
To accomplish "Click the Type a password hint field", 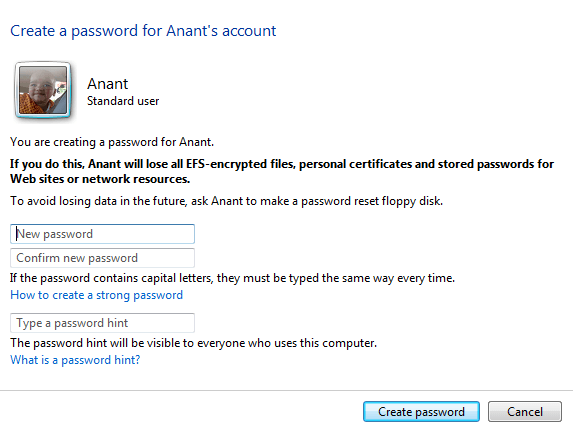I will [102, 323].
